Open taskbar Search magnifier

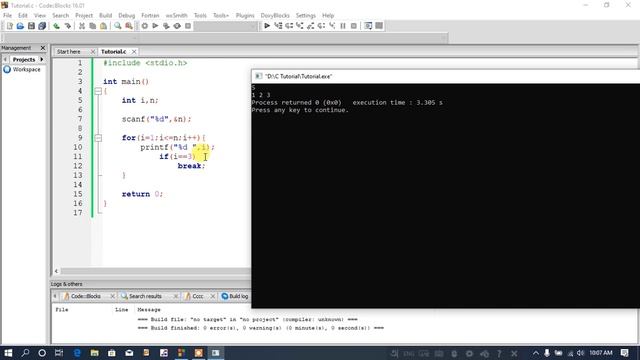25,353
